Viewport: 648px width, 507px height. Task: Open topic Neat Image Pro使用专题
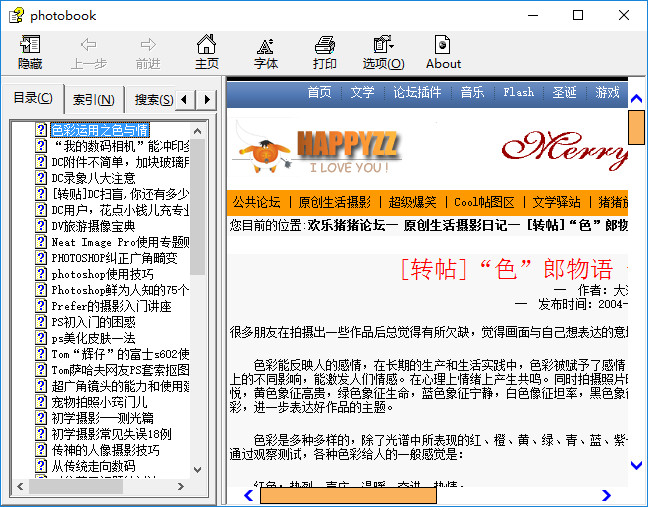click(x=120, y=242)
